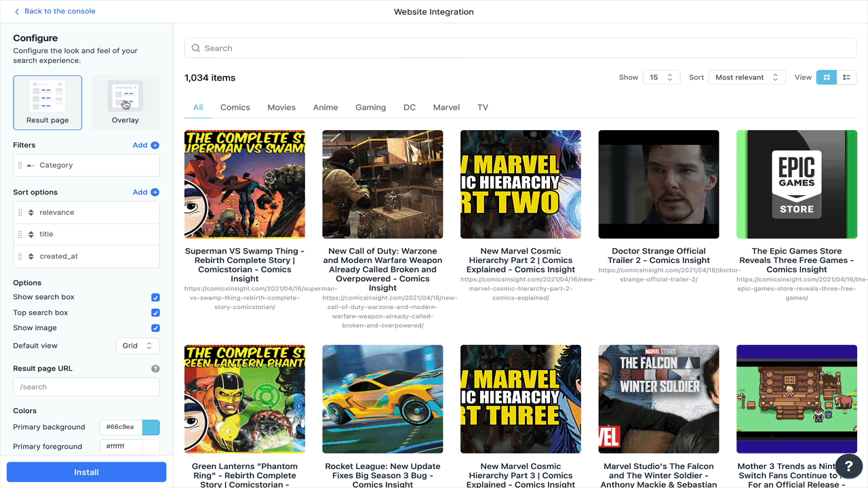
Task: Click the main Search input field
Action: [x=521, y=48]
